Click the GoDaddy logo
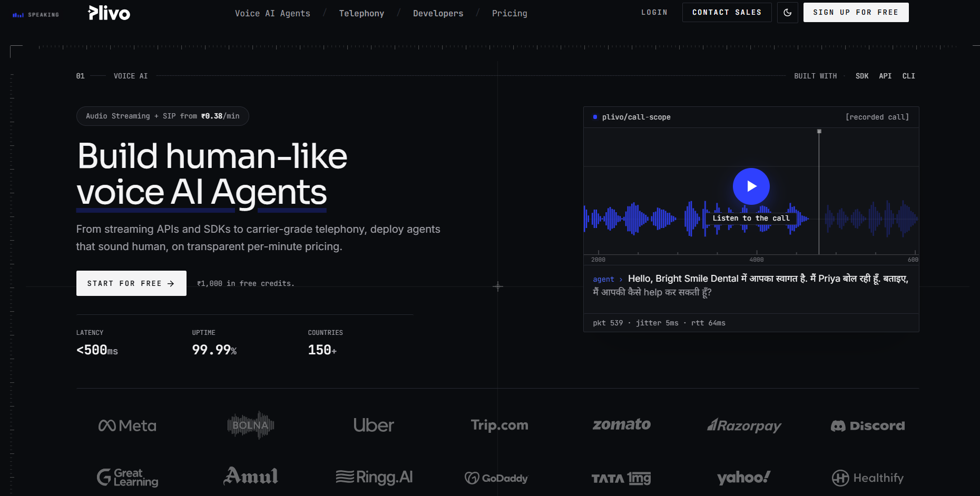Screen dimensions: 980x496 tap(496, 478)
